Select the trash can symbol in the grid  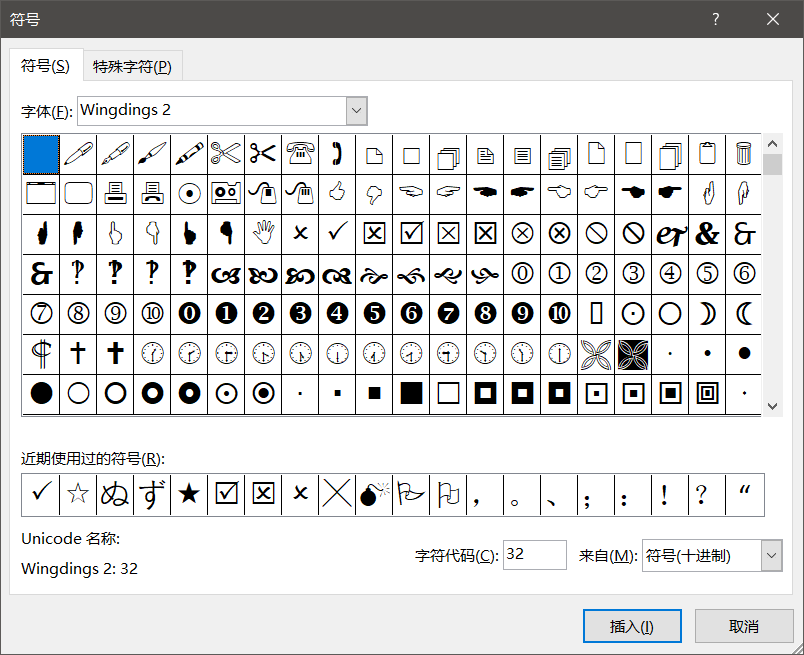(743, 153)
